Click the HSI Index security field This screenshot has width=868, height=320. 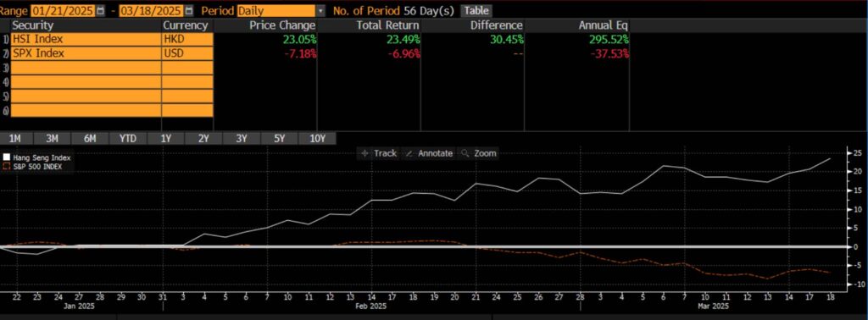point(86,39)
